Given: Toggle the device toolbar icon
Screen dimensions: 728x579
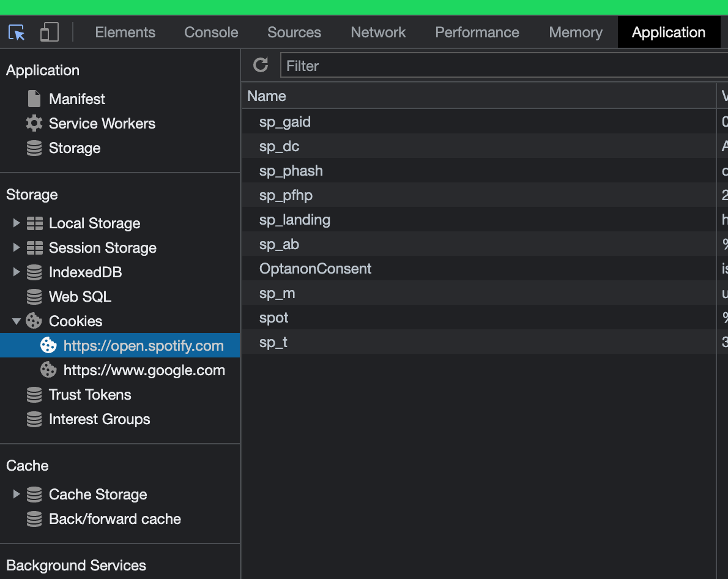Looking at the screenshot, I should (49, 32).
